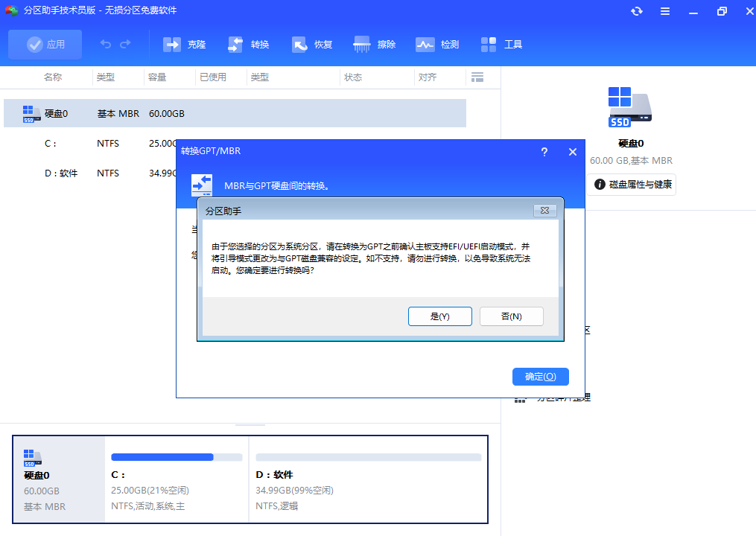The width and height of the screenshot is (756, 536).
Task: Click the 磁盘属性与健康 button
Action: click(631, 185)
